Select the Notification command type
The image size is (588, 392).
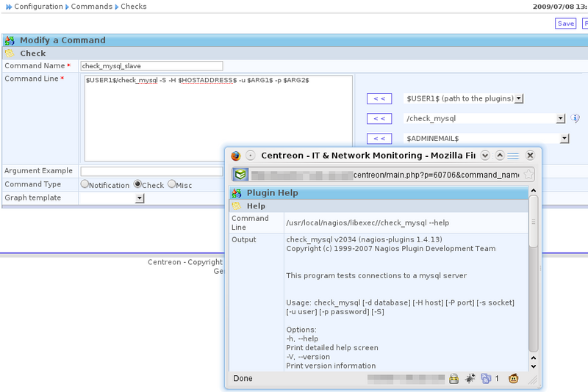pos(85,185)
